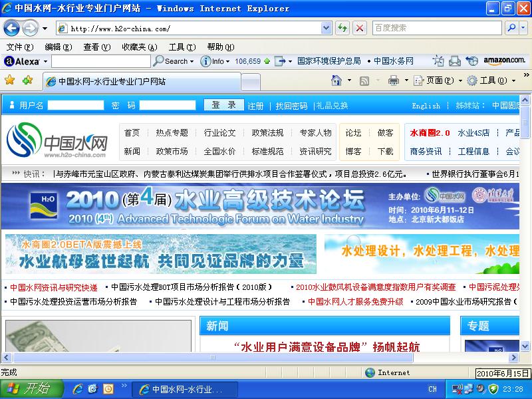Viewport: 532px width, 399px height.
Task: Click the vertical scrollbar down arrow
Action: [525, 346]
